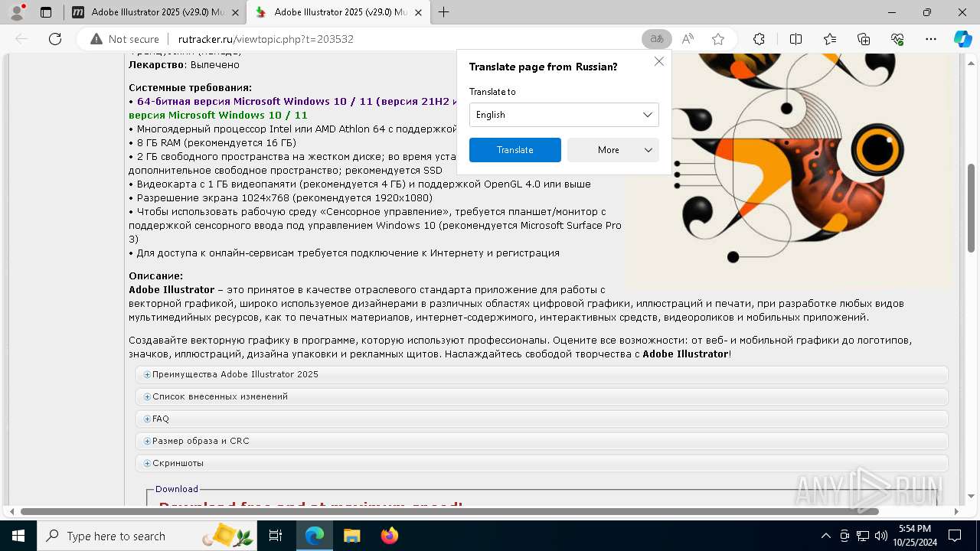The width and height of the screenshot is (980, 551).
Task: Click the volume speaker tray icon
Action: point(880,536)
